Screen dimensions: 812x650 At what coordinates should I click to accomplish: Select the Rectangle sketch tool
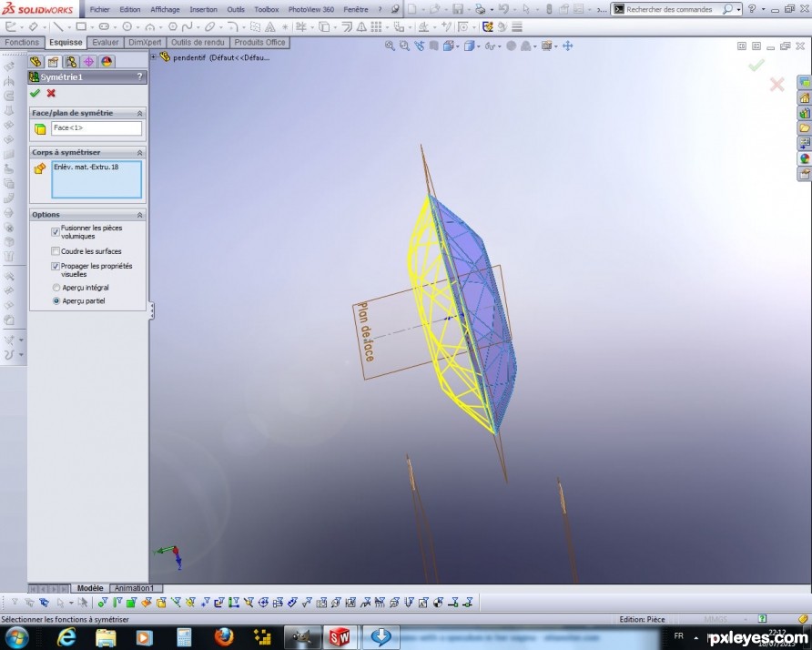(x=81, y=26)
